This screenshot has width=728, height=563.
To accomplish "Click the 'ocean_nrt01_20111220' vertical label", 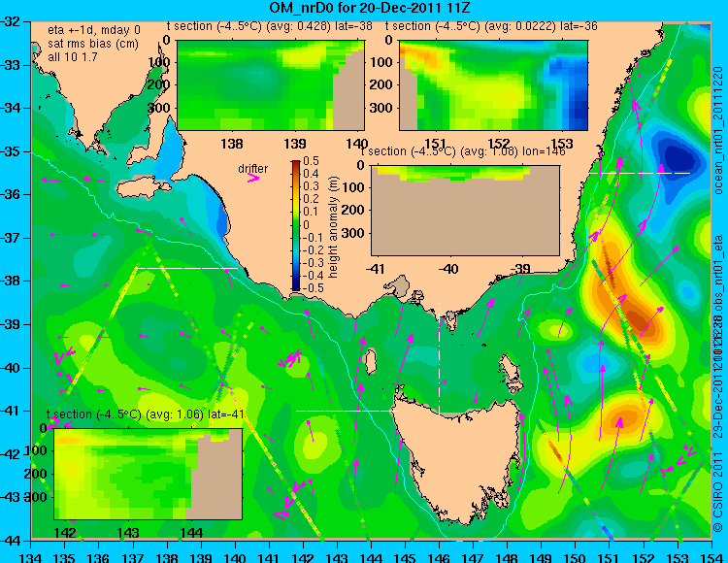I will point(718,130).
